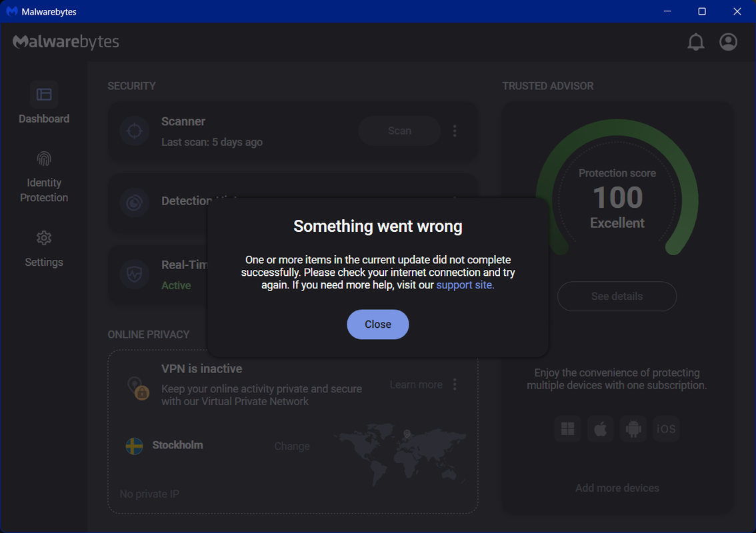Click 'Last scan: 5 days ago' text

click(211, 142)
